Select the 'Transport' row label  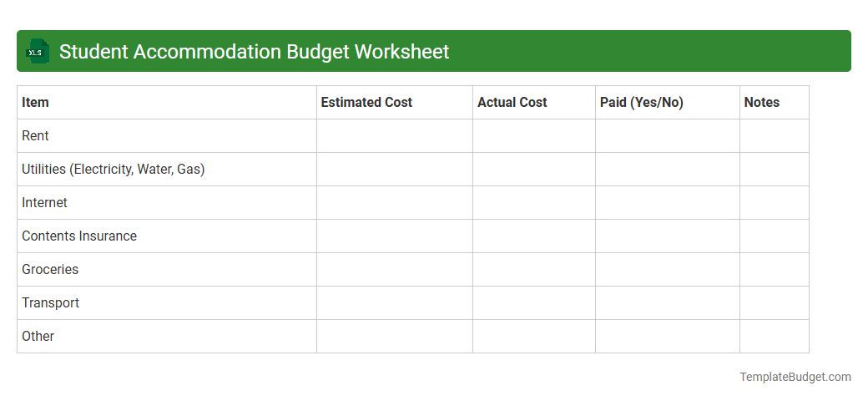tap(50, 303)
